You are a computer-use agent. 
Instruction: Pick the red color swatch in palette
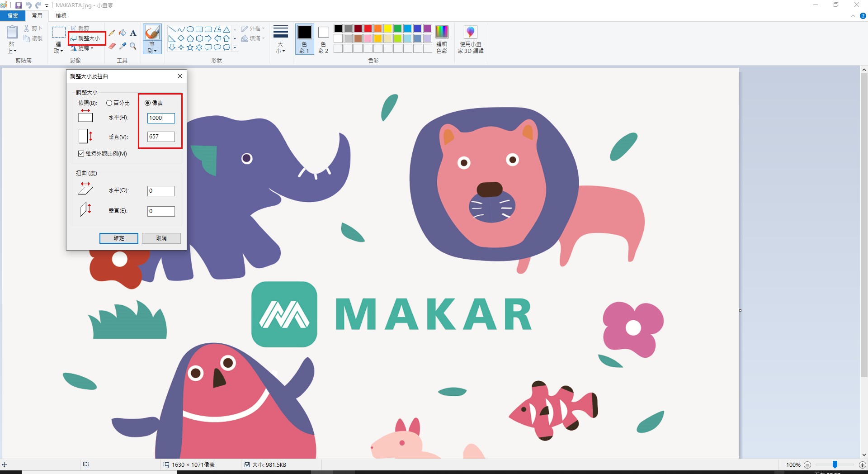tap(368, 28)
